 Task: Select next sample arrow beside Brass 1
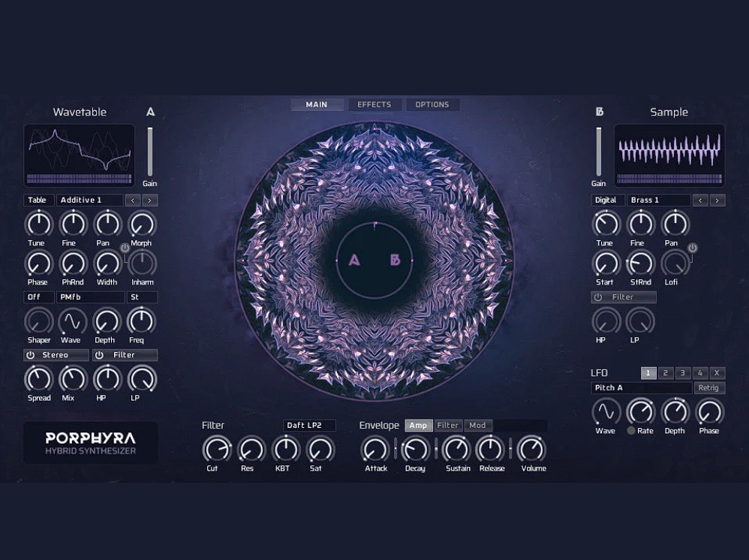coord(717,200)
